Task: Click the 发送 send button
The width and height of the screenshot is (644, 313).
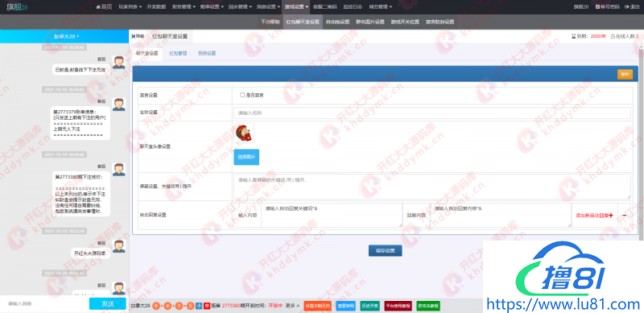Action: click(x=108, y=303)
